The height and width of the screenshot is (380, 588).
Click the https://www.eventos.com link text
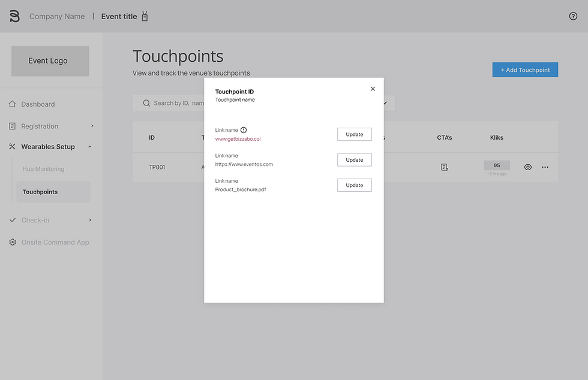(x=244, y=164)
